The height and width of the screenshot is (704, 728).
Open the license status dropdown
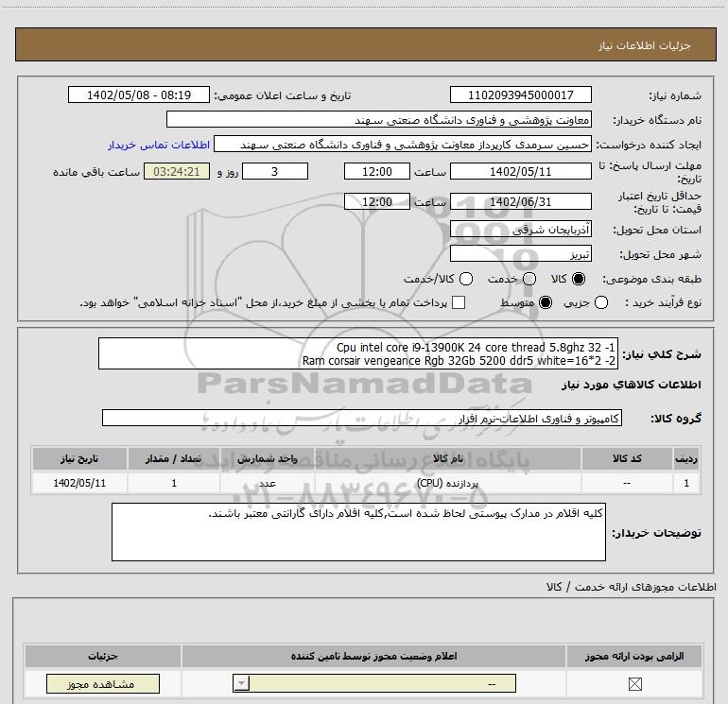(x=374, y=683)
